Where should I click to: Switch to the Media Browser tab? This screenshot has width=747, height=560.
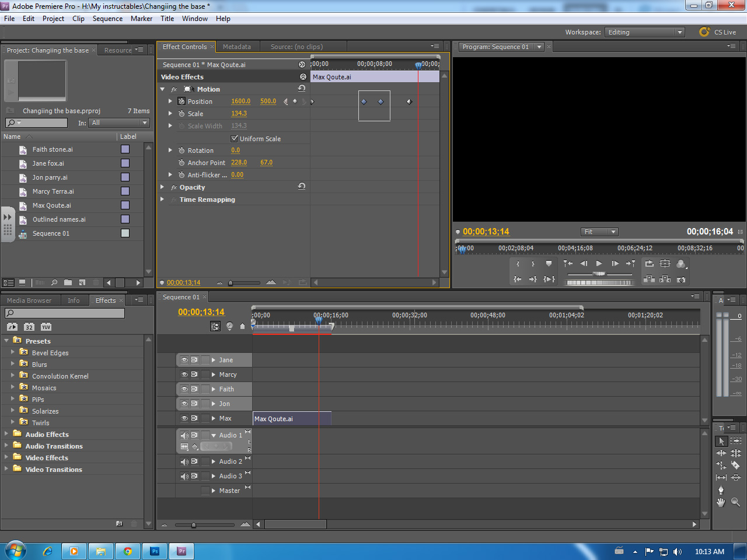(x=29, y=300)
